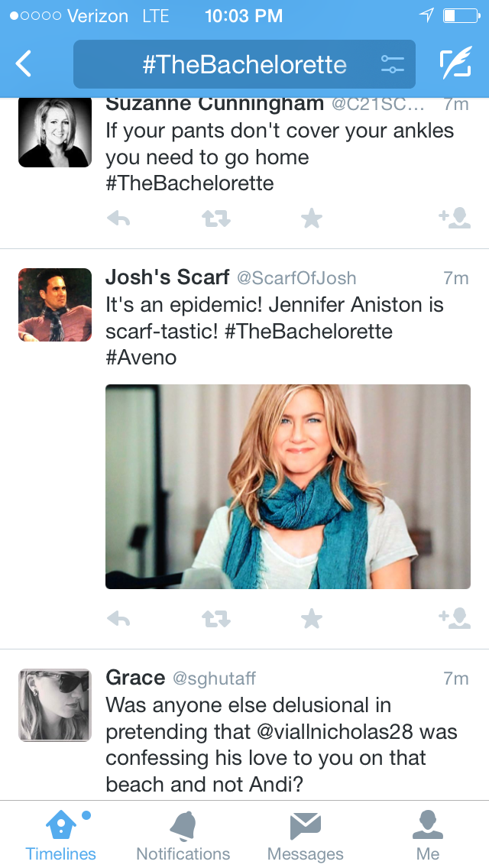Open @viallnicholas28 mention link

tap(337, 732)
